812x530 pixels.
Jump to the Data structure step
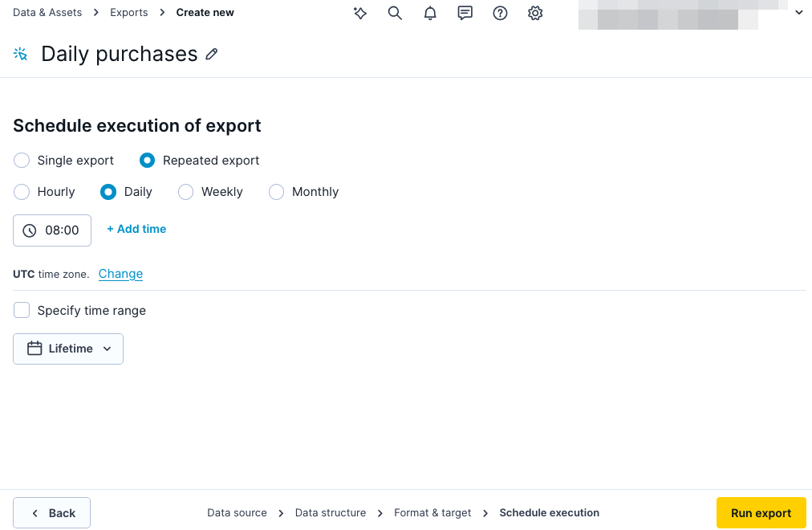331,513
